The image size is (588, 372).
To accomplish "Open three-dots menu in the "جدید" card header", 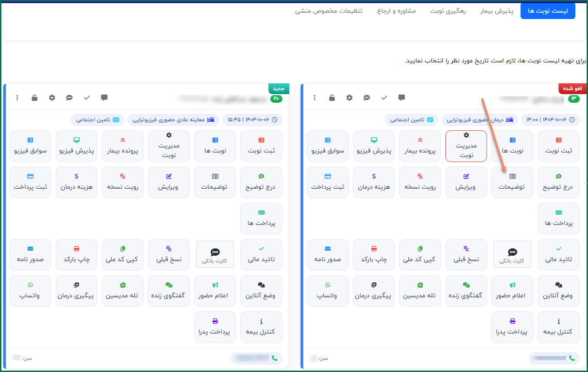I will pos(17,98).
